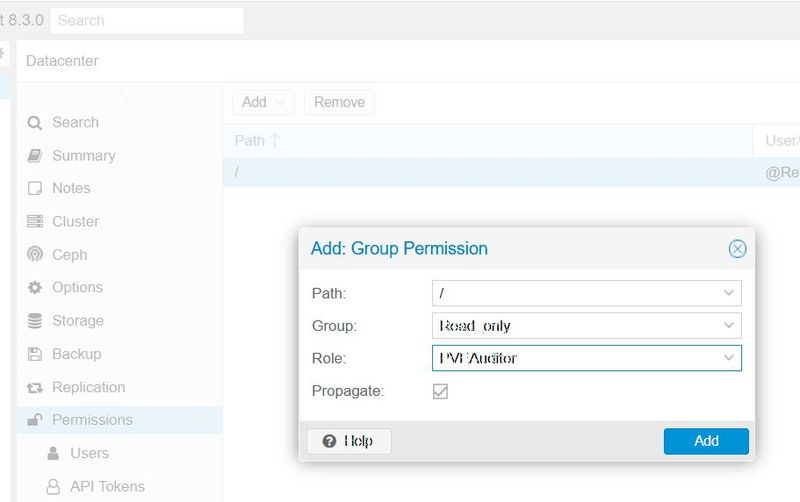This screenshot has height=502, width=800.
Task: Select API Tokens in sidebar
Action: (x=107, y=486)
